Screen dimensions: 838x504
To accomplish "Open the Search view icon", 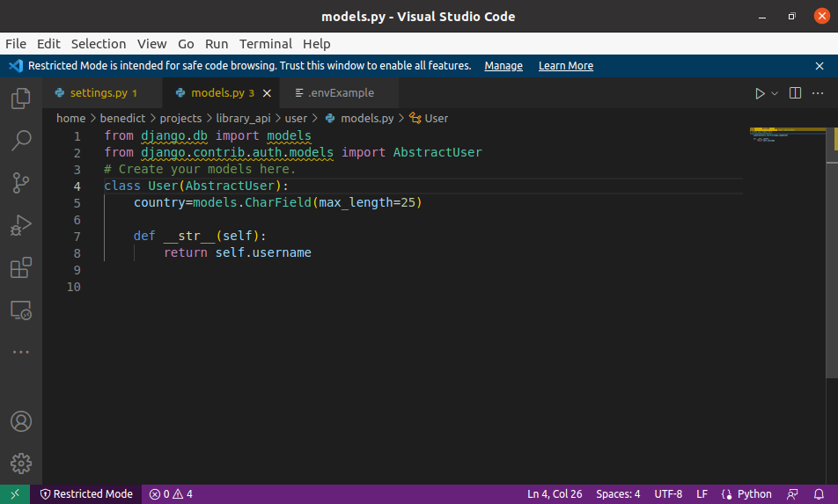I will click(x=21, y=141).
